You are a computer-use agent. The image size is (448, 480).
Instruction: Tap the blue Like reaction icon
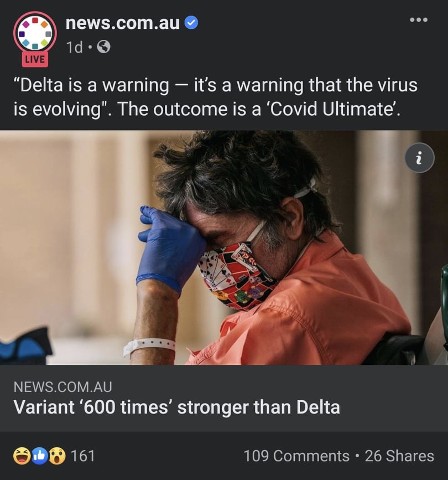tap(39, 456)
